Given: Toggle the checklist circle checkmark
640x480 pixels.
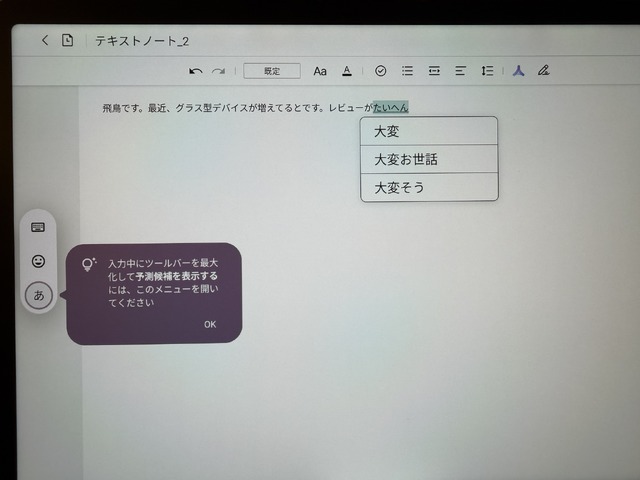Looking at the screenshot, I should [381, 71].
